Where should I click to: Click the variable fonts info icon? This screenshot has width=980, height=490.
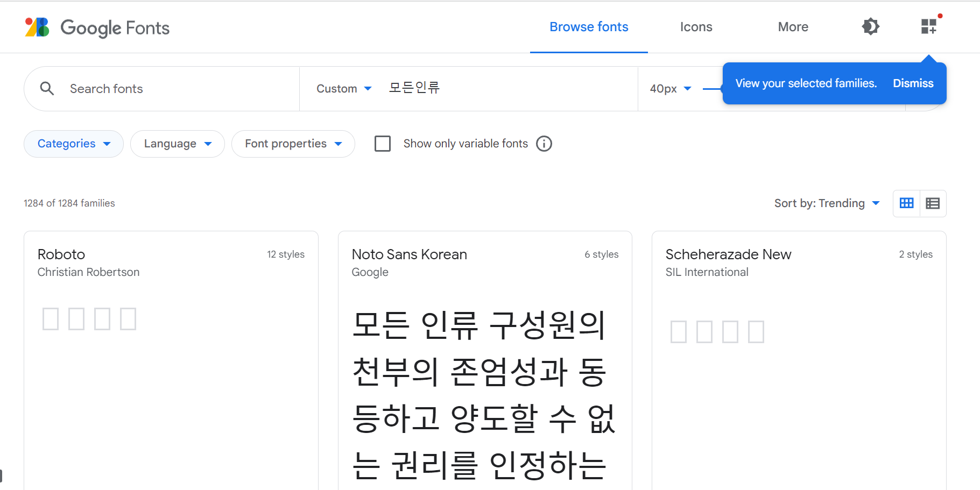point(544,144)
